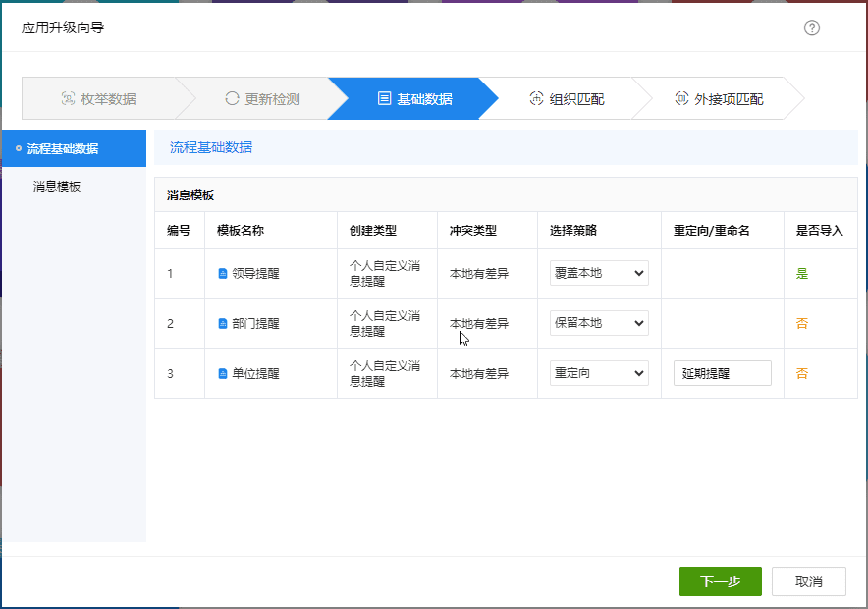Click 本地有差异 in the 领导提醒 row
Image resolution: width=868 pixels, height=609 pixels.
479,273
